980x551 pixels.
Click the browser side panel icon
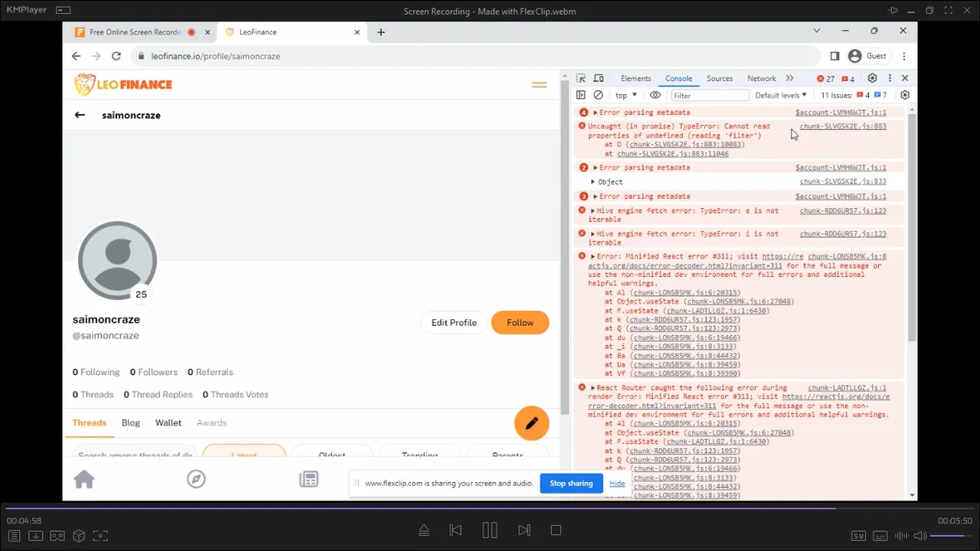835,56
